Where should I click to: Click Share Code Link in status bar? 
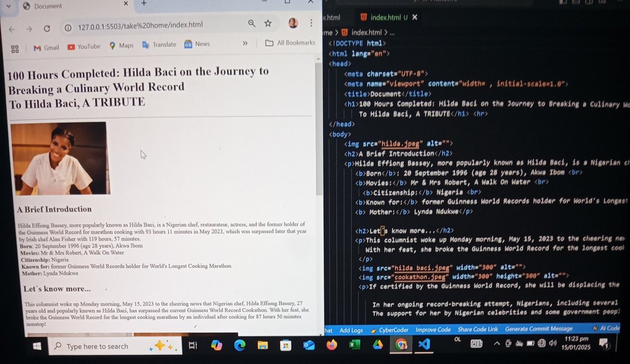(x=478, y=329)
